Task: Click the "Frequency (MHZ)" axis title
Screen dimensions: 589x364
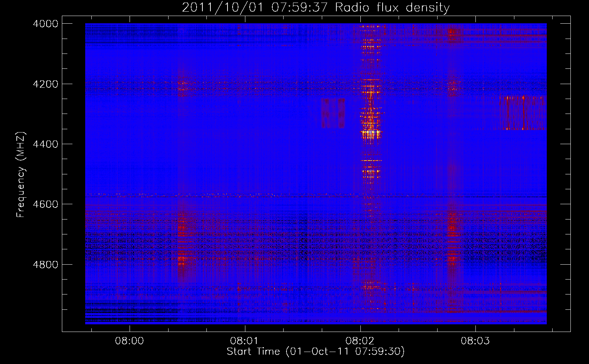Action: 21,175
